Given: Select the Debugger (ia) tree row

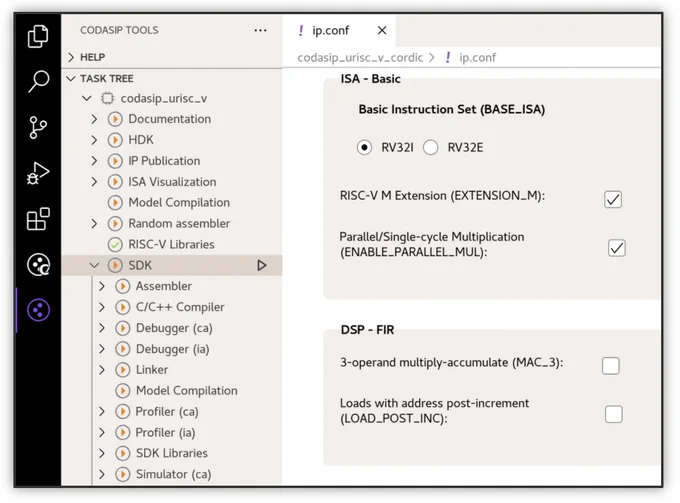Looking at the screenshot, I should [x=172, y=349].
